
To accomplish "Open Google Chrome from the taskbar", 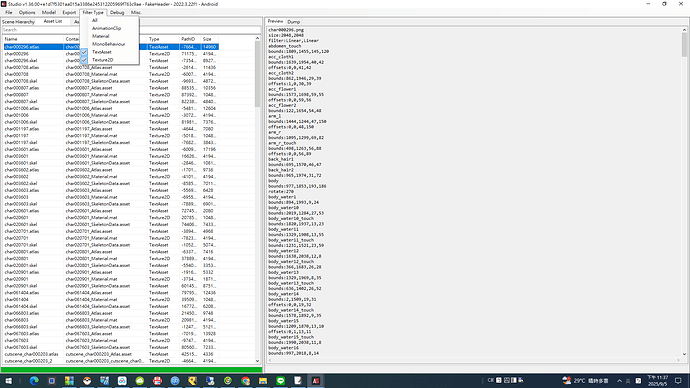I will [x=245, y=381].
